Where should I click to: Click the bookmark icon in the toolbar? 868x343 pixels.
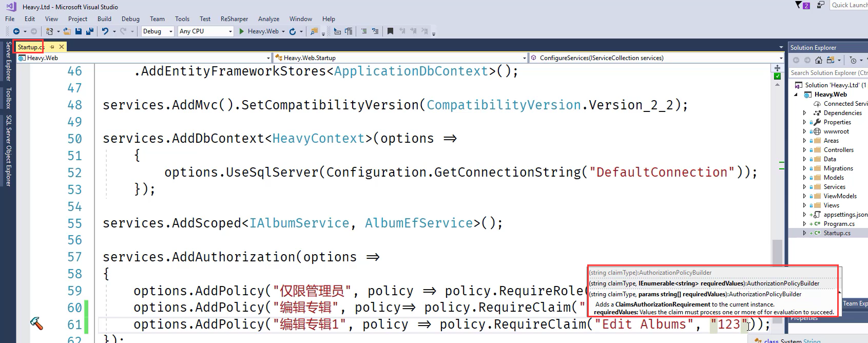pos(390,31)
